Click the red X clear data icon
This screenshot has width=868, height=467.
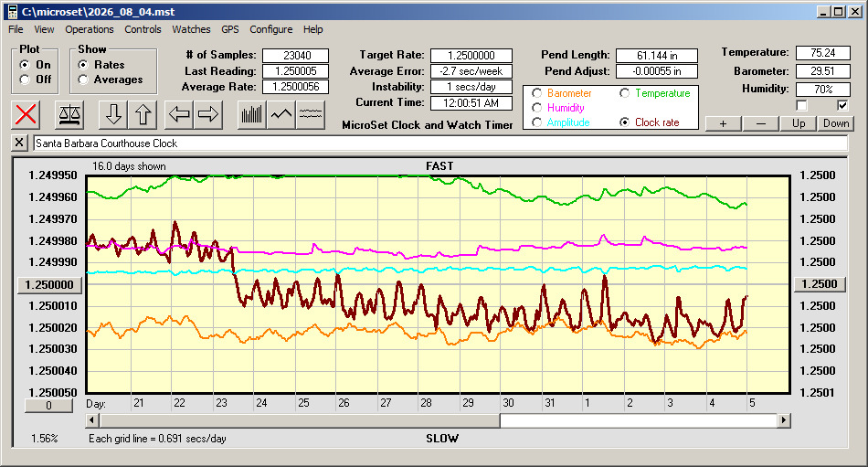pos(26,114)
